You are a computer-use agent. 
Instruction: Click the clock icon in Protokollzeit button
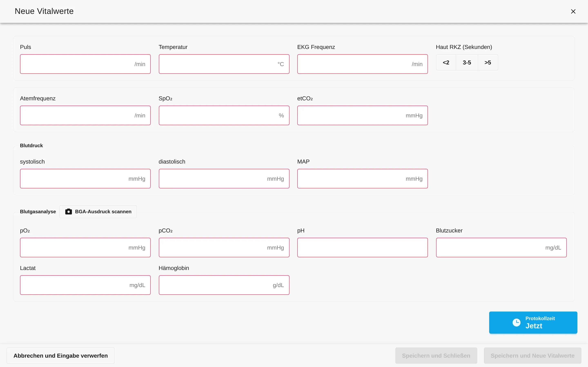(516, 322)
